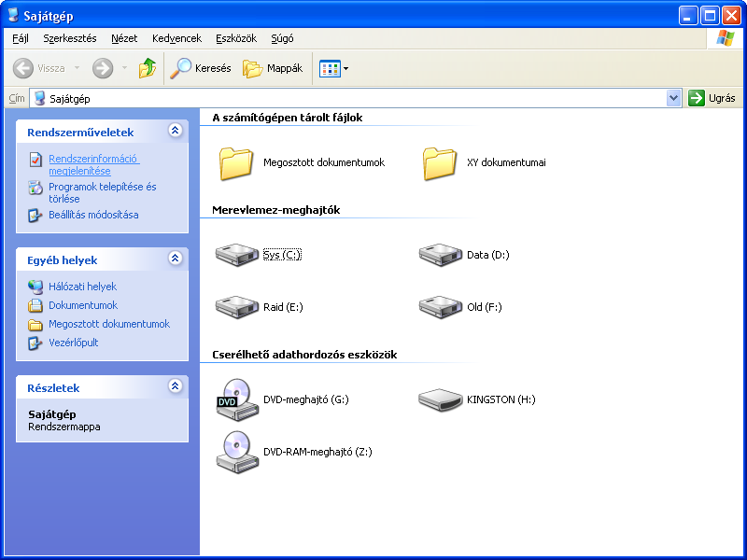
Task: Click the Rendszerinformáció task icon
Action: click(x=35, y=160)
